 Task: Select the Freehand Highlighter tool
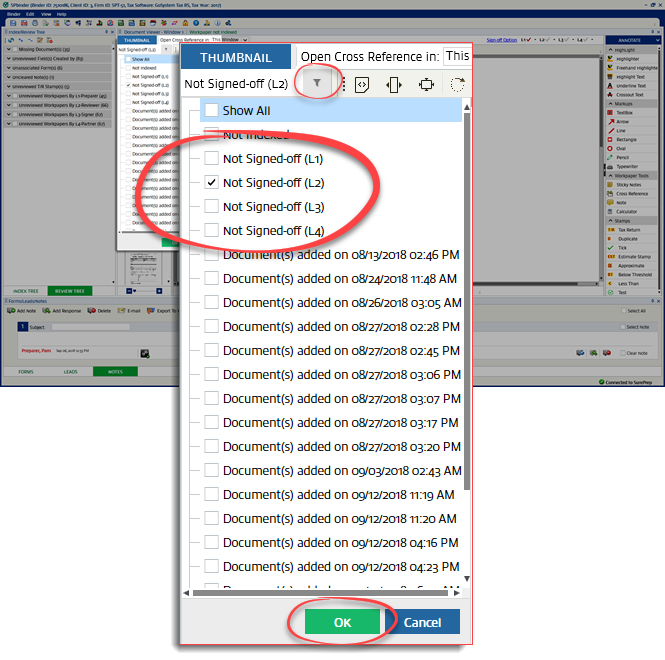(x=632, y=68)
